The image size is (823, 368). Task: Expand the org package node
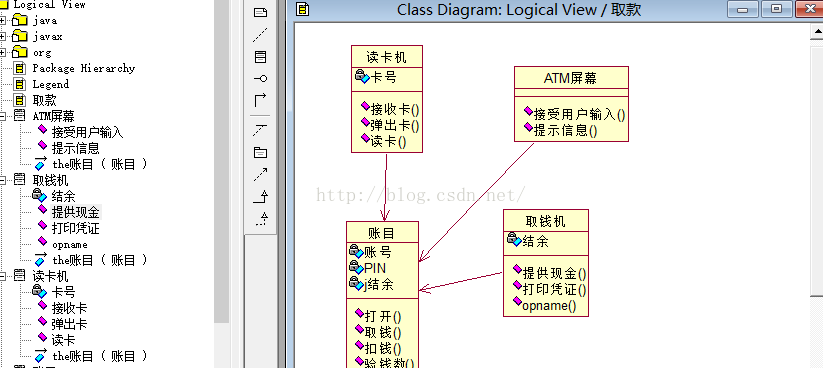(x=3, y=52)
